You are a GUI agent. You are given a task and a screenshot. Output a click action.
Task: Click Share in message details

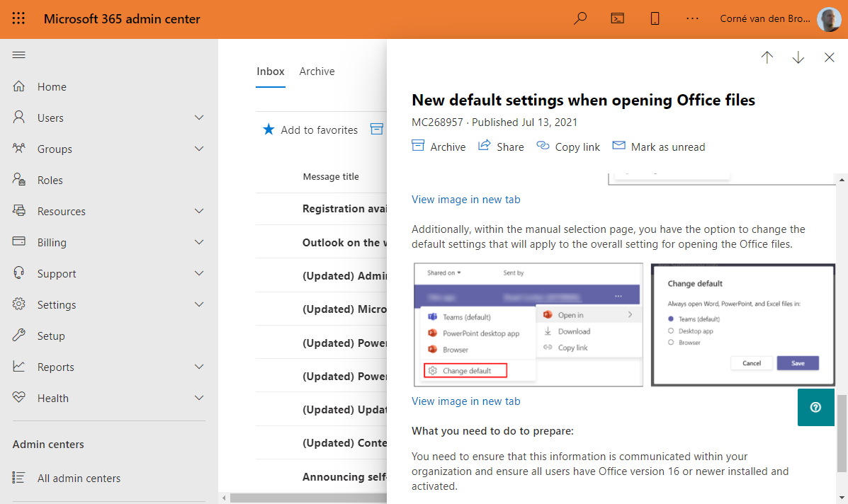[501, 147]
